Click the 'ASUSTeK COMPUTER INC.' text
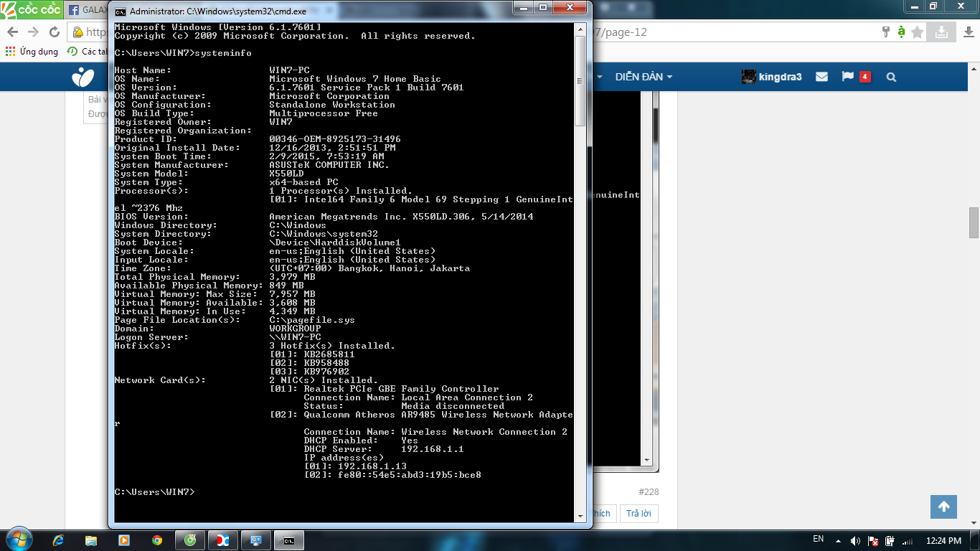Viewport: 980px width, 551px height. point(329,165)
